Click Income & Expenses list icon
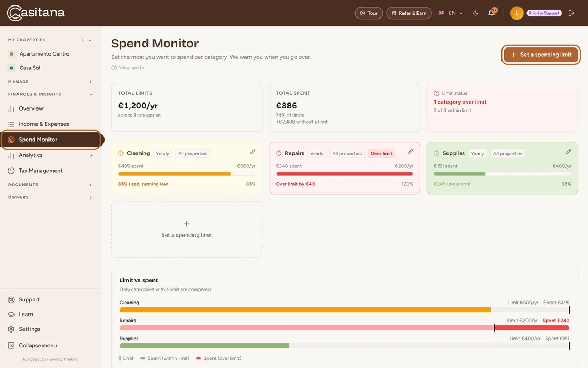 11,124
